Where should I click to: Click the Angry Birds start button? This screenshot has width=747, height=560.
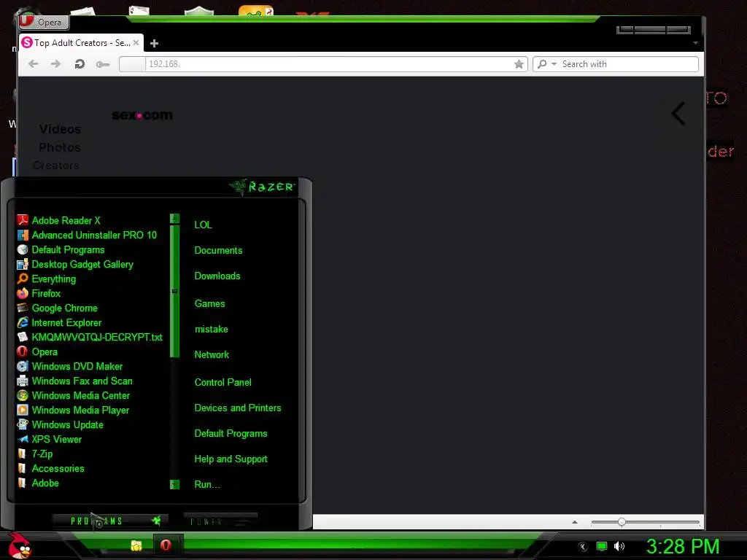click(x=20, y=545)
